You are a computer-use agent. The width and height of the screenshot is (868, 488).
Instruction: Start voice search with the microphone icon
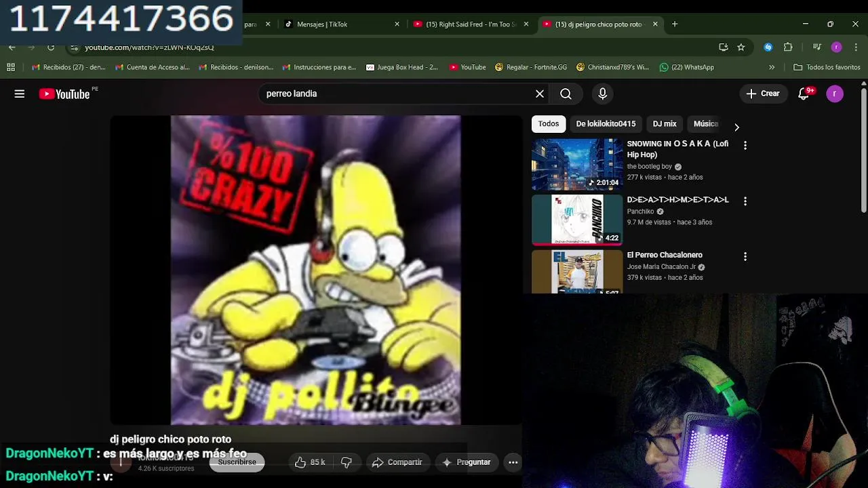(602, 94)
